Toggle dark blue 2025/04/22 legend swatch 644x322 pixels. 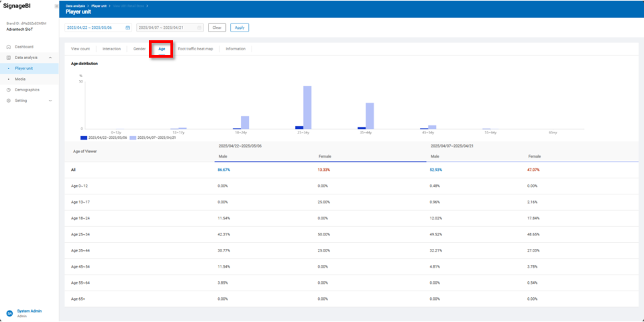(x=84, y=138)
